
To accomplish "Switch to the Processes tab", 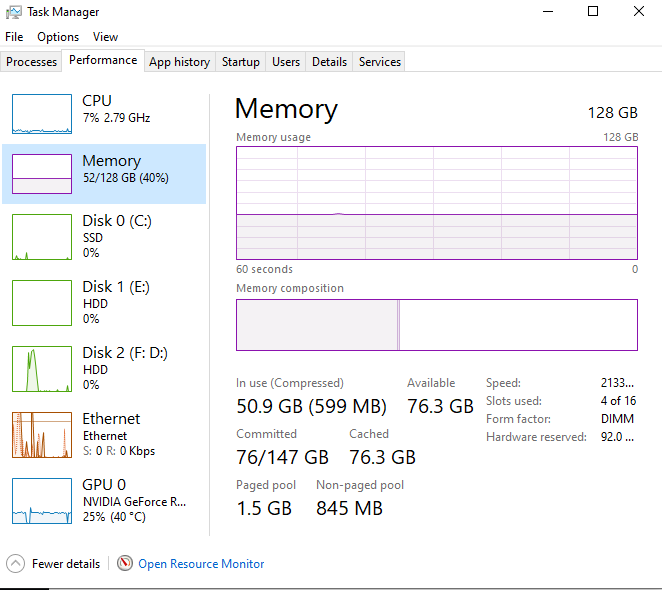I will [32, 62].
